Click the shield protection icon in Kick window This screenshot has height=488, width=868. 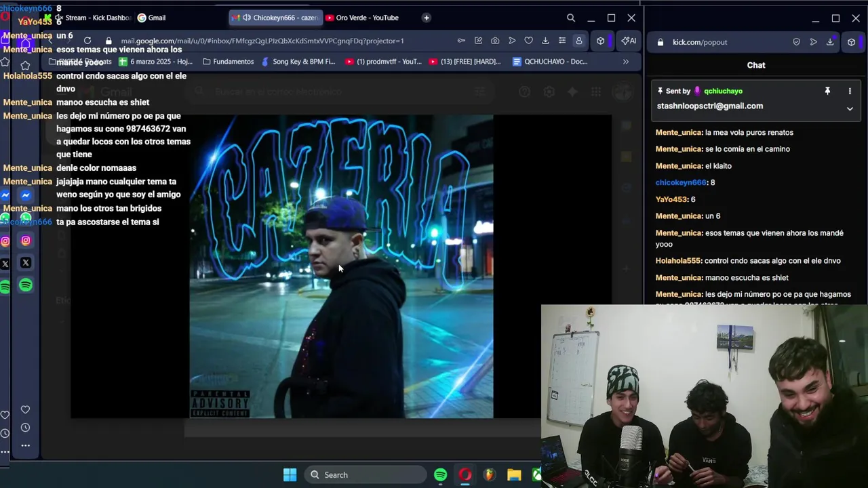point(796,42)
